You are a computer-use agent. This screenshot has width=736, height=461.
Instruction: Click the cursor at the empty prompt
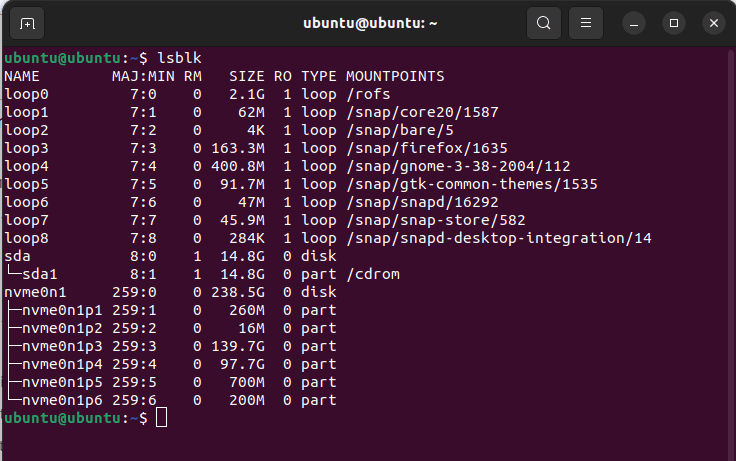[162, 418]
